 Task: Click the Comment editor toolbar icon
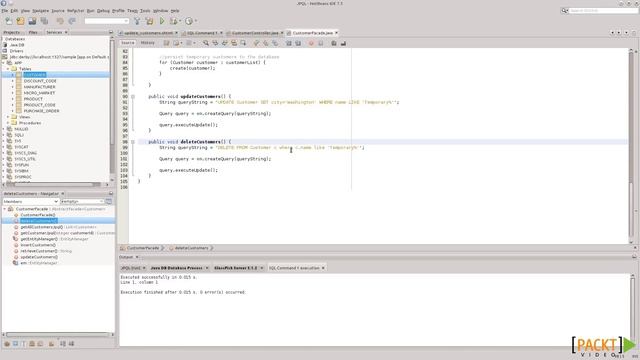point(334,43)
